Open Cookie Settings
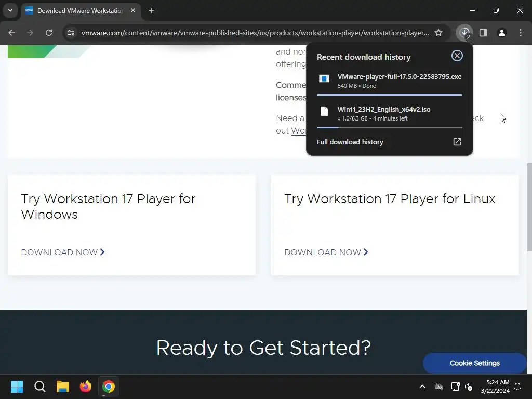The height and width of the screenshot is (399, 532). [474, 363]
